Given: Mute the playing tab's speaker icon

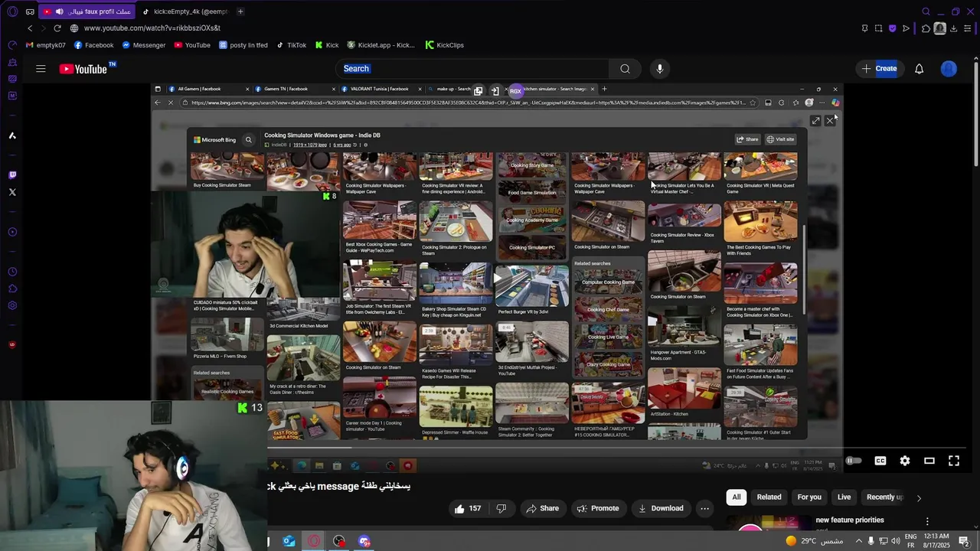Looking at the screenshot, I should tap(59, 11).
